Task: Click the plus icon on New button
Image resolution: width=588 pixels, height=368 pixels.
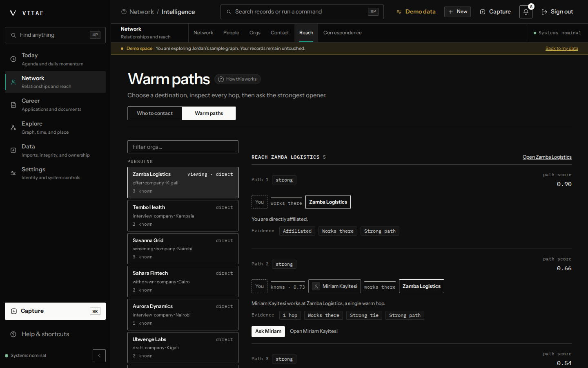Action: click(451, 12)
